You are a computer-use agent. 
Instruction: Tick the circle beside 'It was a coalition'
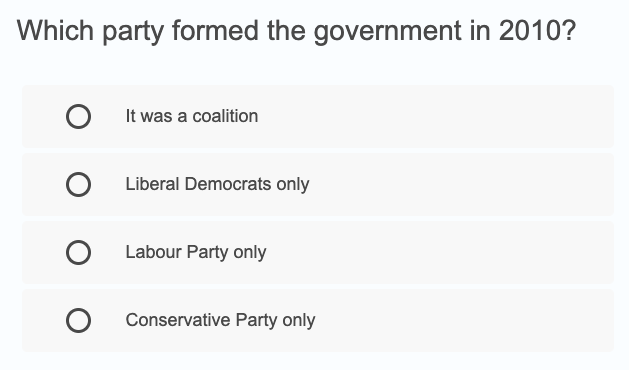[x=78, y=116]
